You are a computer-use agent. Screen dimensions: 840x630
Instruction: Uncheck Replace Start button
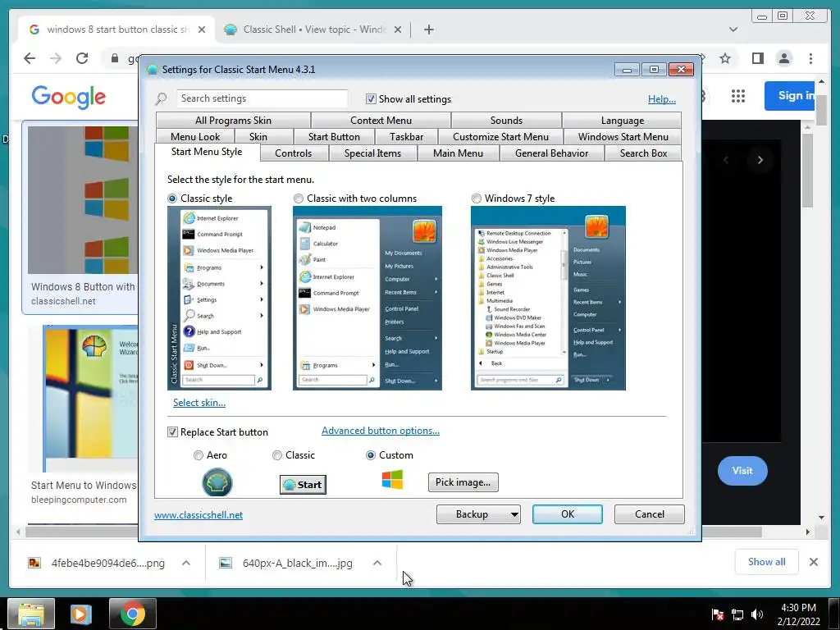172,431
